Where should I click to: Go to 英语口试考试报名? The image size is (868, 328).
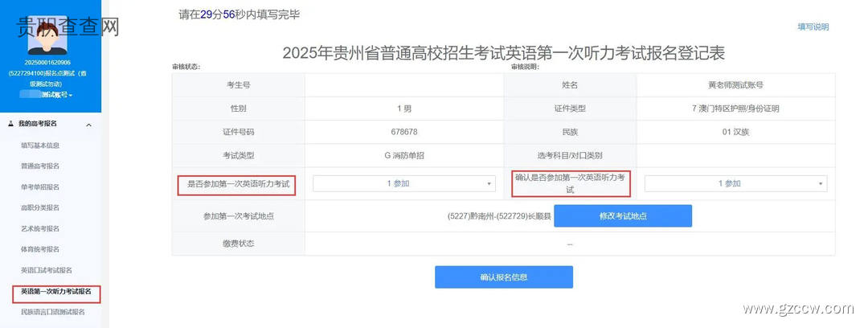(x=47, y=270)
